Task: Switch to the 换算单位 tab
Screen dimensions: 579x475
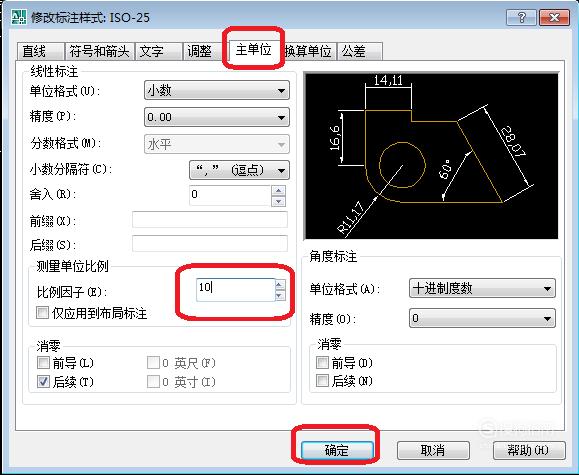Action: pos(308,51)
